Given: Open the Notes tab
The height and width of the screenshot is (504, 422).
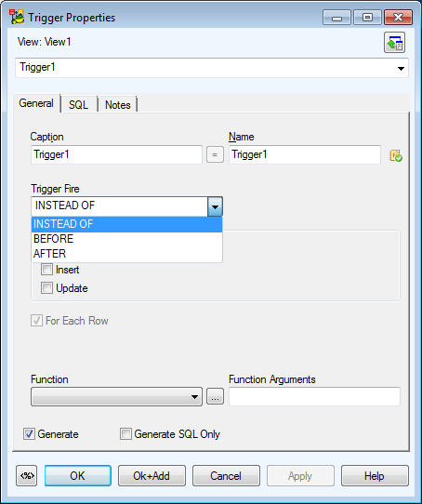Looking at the screenshot, I should pos(118,105).
